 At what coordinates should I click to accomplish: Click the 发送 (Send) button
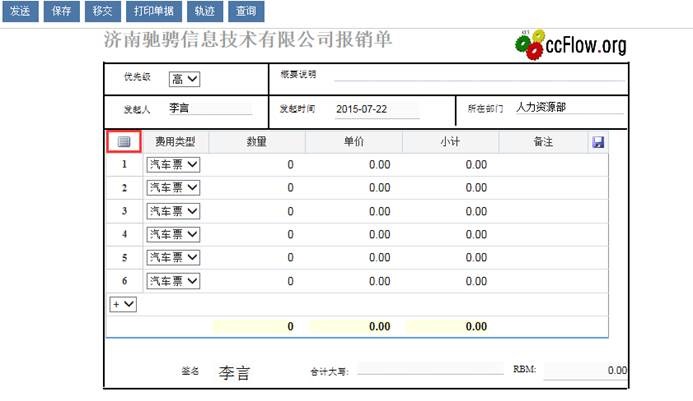point(19,12)
